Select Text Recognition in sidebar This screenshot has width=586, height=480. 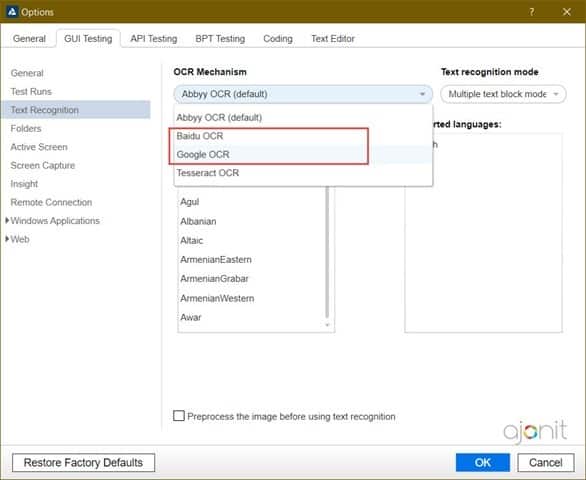pyautogui.click(x=76, y=110)
